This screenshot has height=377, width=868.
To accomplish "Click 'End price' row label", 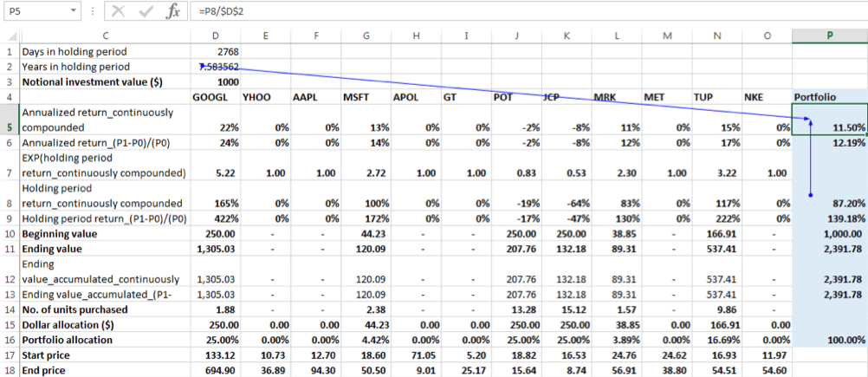I will [x=105, y=370].
